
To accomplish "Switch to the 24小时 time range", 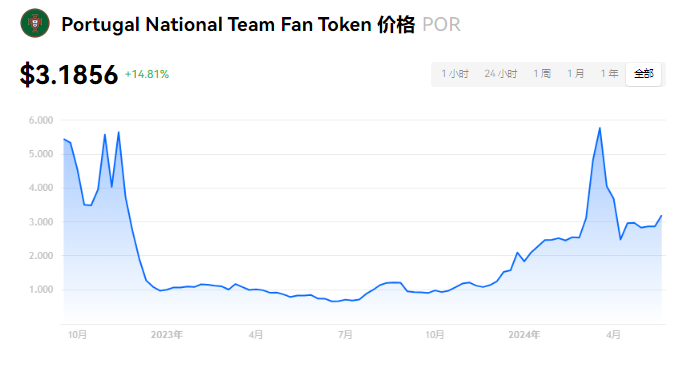I will [501, 74].
